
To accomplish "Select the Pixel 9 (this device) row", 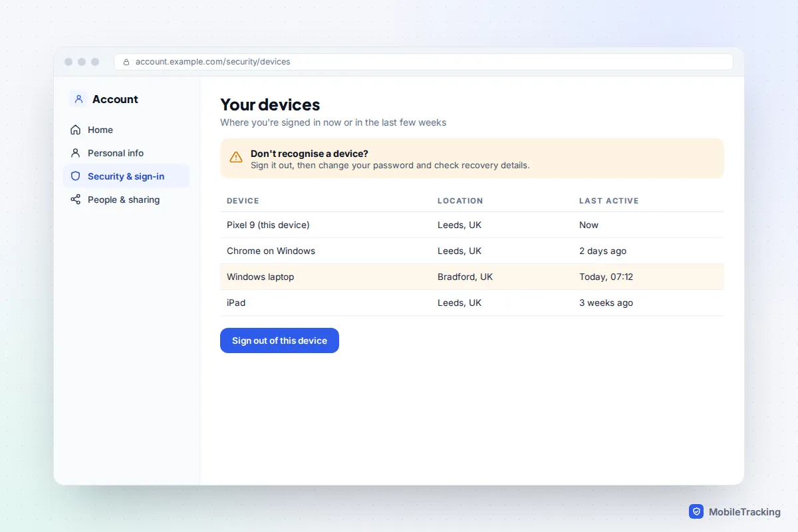I will 472,225.
